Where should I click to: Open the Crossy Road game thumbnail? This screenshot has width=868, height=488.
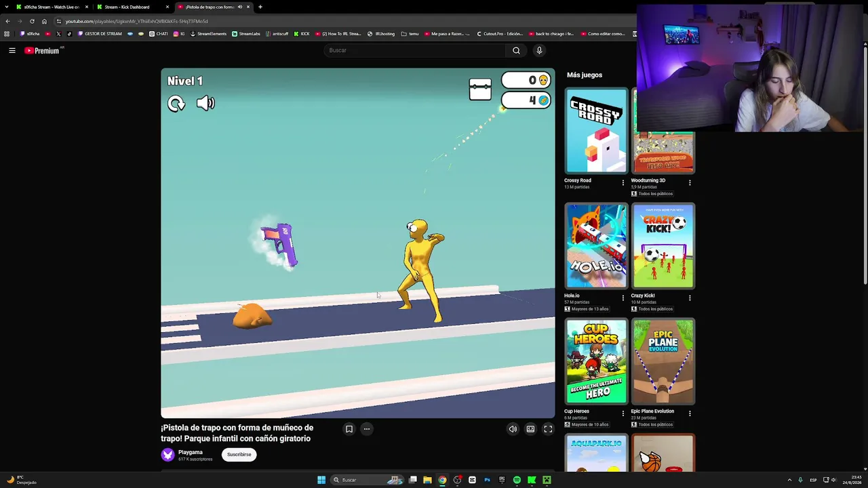coord(597,131)
